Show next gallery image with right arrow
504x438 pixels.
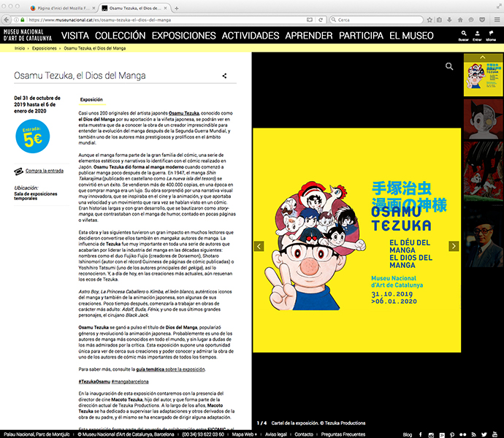[454, 246]
